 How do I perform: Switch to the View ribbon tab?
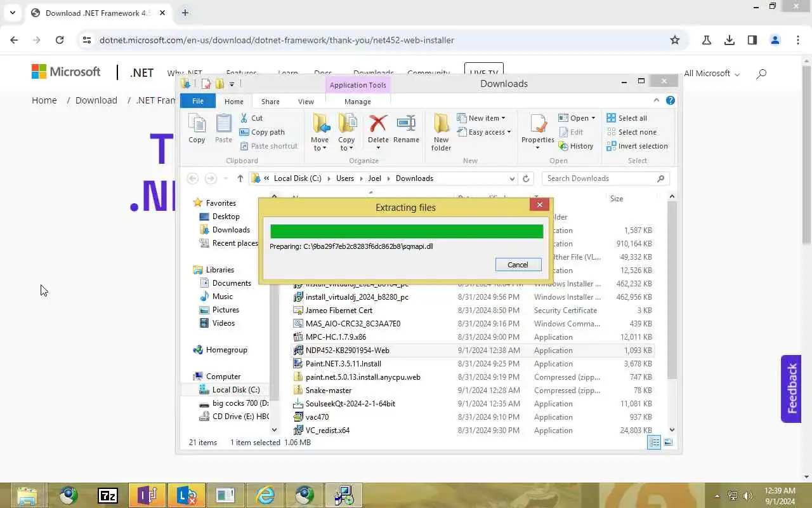click(306, 102)
